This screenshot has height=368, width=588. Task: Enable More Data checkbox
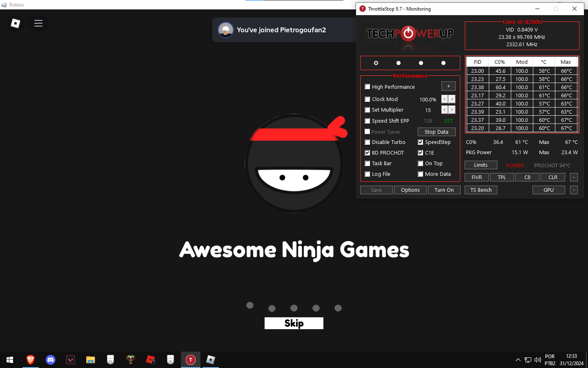[421, 174]
